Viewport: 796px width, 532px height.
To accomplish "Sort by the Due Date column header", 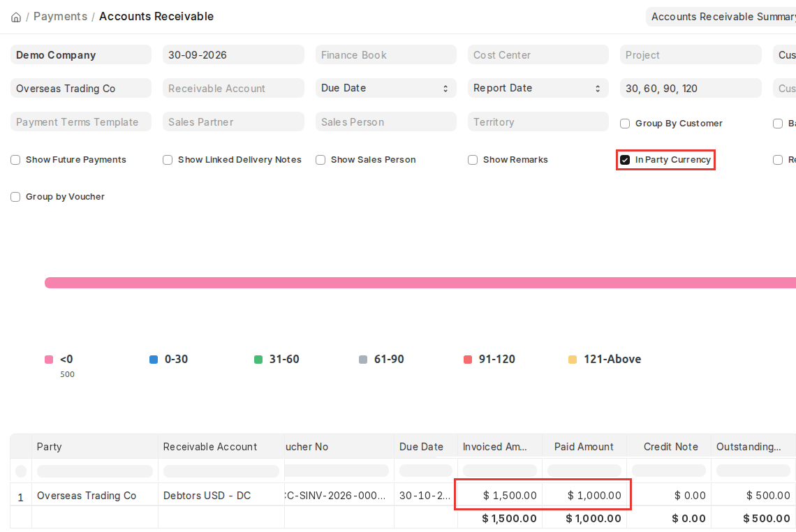I will [426, 447].
